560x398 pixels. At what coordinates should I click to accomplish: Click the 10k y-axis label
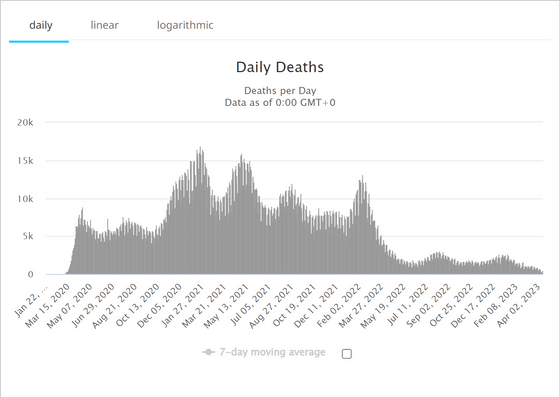[x=25, y=199]
